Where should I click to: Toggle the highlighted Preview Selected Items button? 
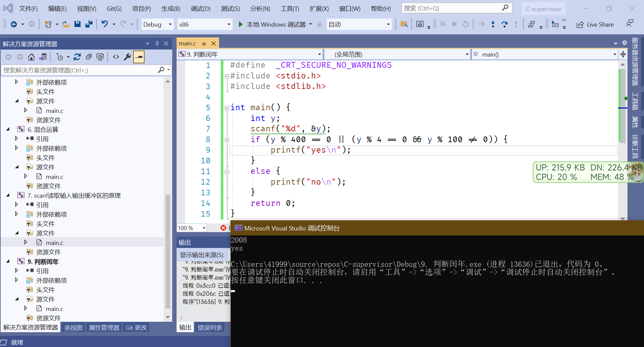coord(139,57)
